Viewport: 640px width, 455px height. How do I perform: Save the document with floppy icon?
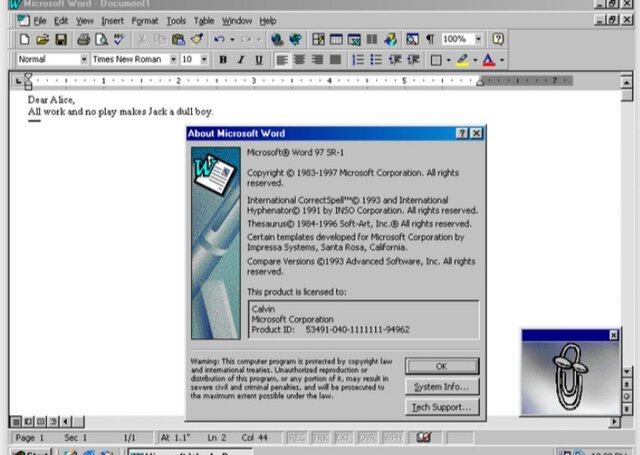(x=61, y=40)
